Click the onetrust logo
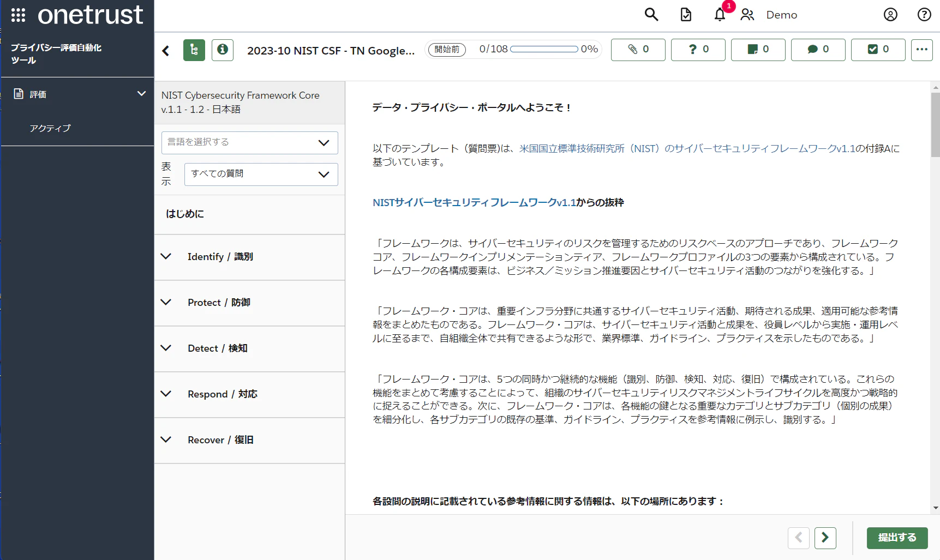The image size is (940, 560). point(90,15)
